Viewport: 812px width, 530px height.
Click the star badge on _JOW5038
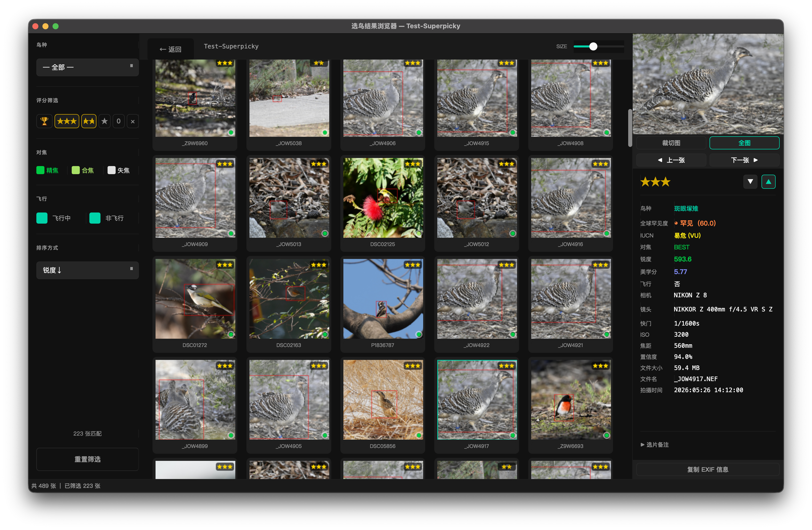click(x=319, y=63)
